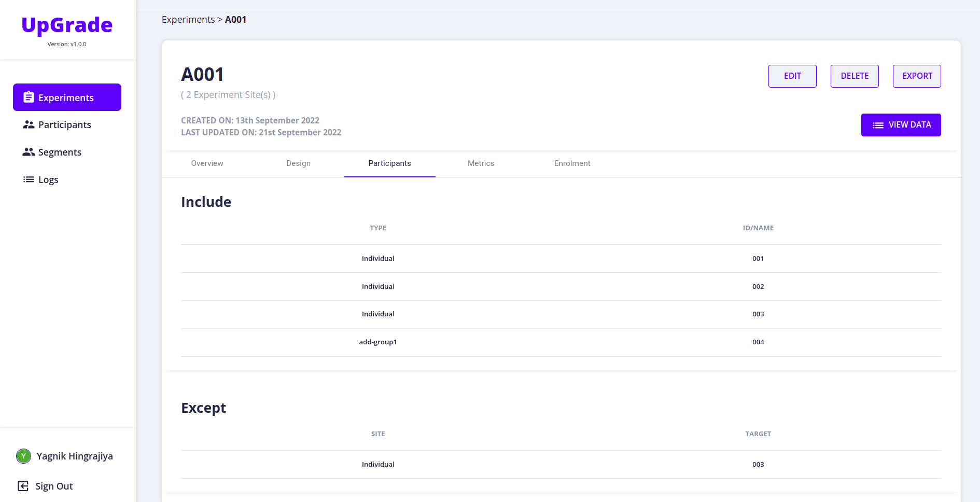Click the Individual row under Except

[378, 464]
